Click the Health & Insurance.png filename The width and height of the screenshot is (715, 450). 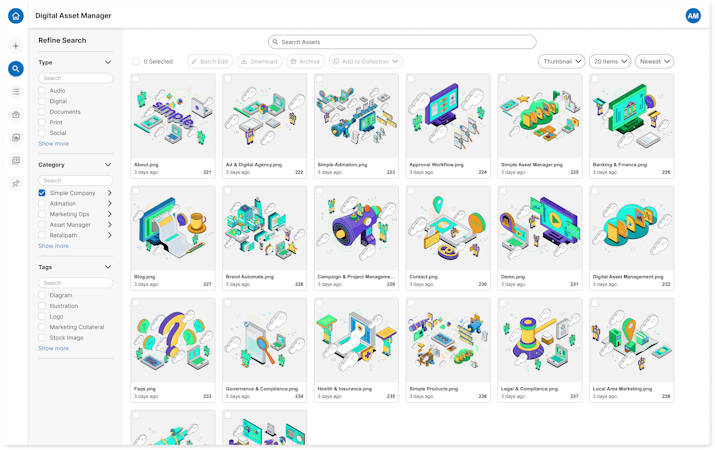point(345,389)
